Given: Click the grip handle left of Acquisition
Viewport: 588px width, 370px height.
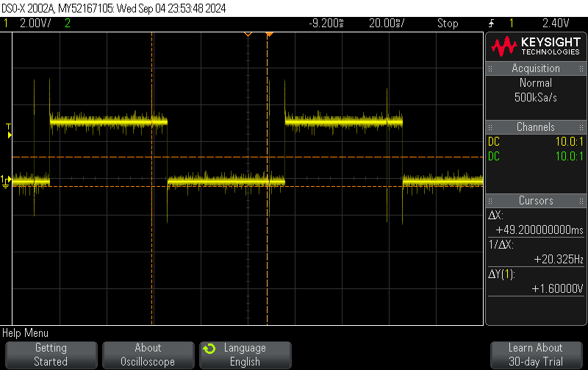Looking at the screenshot, I should [490, 68].
